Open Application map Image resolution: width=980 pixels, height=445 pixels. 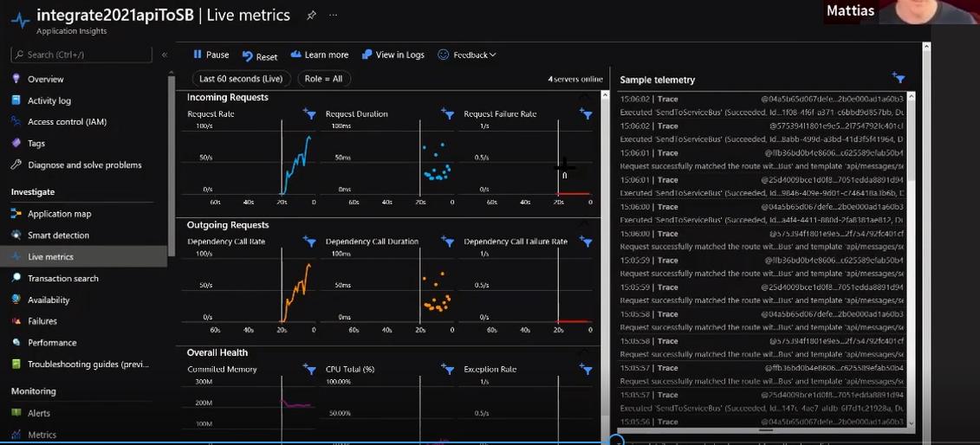click(60, 214)
